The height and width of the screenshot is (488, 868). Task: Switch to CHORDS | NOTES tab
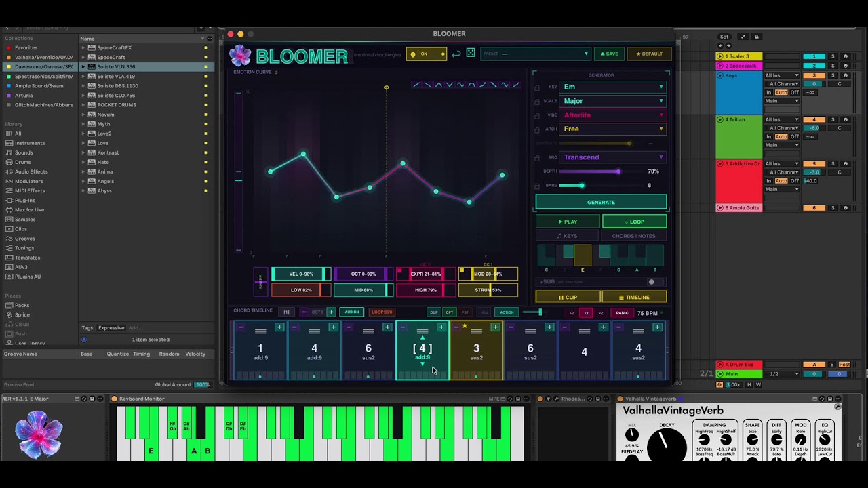634,236
